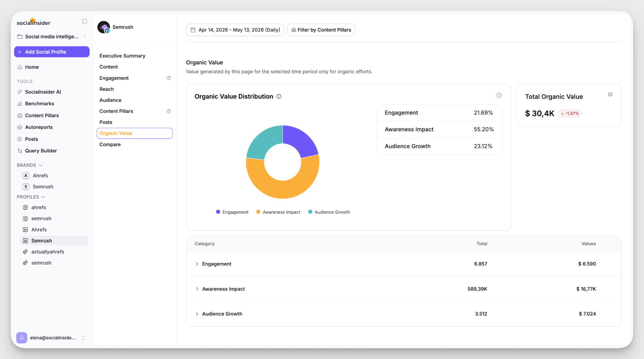Open the Benchmarks tool
The width and height of the screenshot is (644, 359).
point(39,104)
